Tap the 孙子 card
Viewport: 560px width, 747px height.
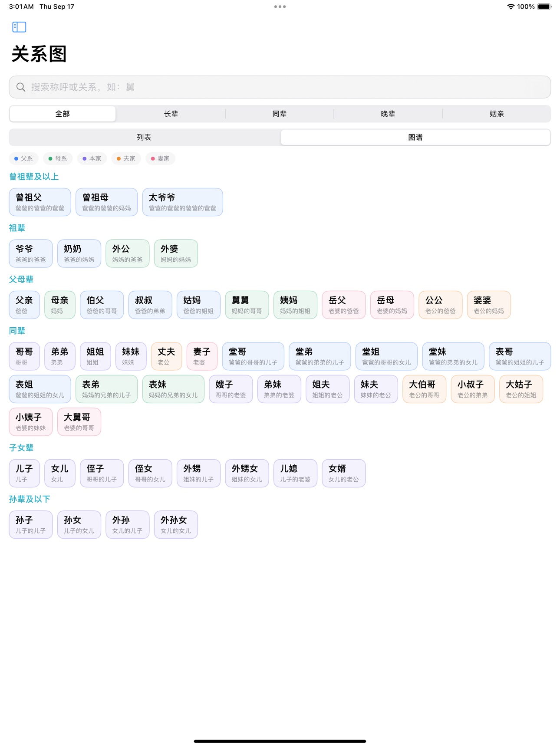[31, 525]
